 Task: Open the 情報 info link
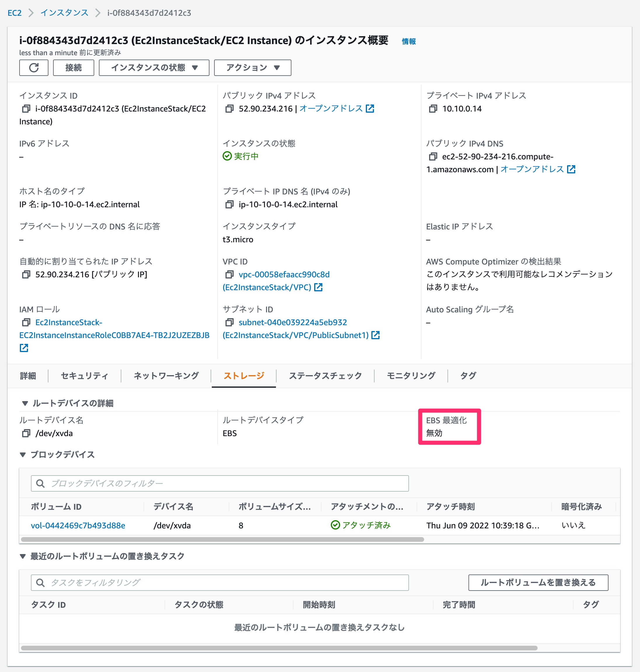[409, 41]
